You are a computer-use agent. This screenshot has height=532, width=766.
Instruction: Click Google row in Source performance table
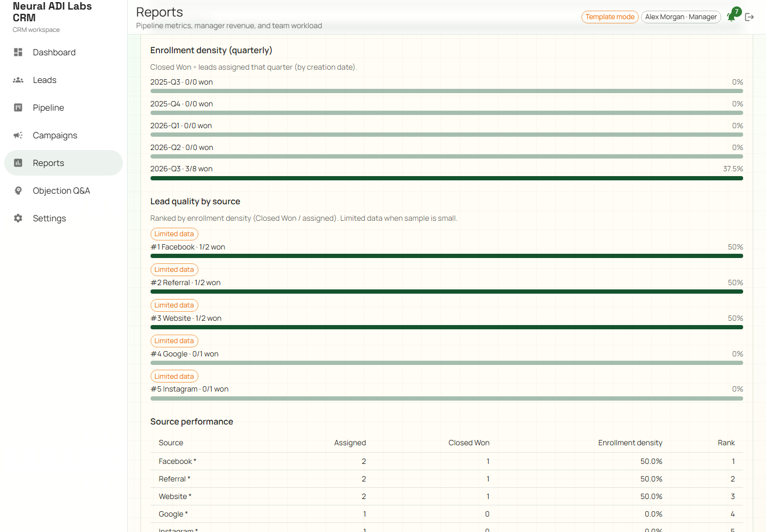point(447,514)
